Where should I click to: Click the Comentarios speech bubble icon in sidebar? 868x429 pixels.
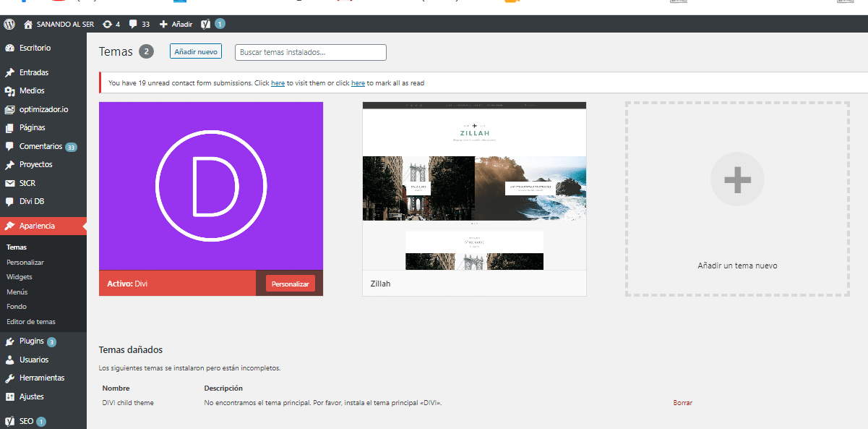pos(9,146)
